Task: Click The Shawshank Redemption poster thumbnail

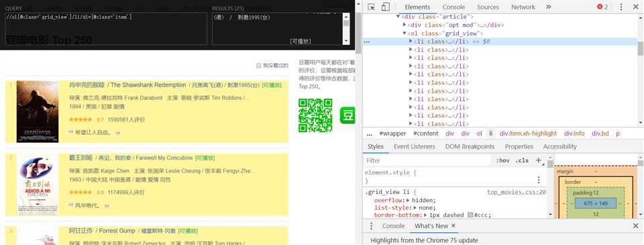Action: pyautogui.click(x=38, y=111)
